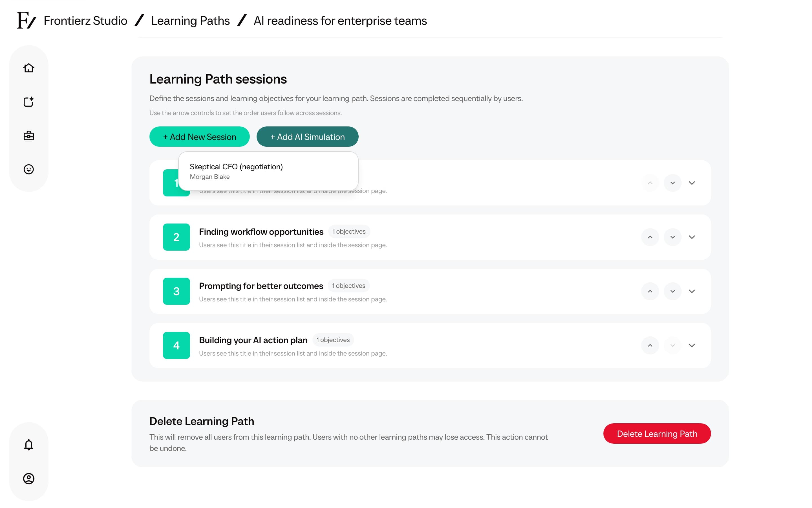This screenshot has height=508, width=812.
Task: Move session 1 up with arrow
Action: (x=650, y=183)
